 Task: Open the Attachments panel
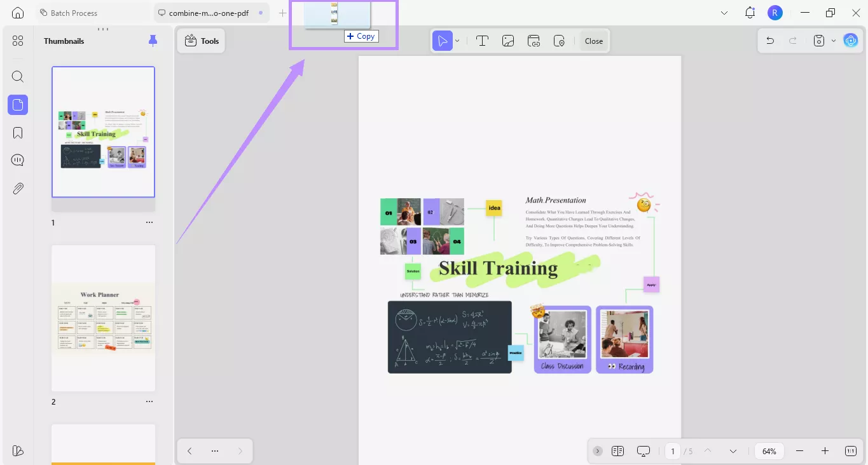click(17, 188)
